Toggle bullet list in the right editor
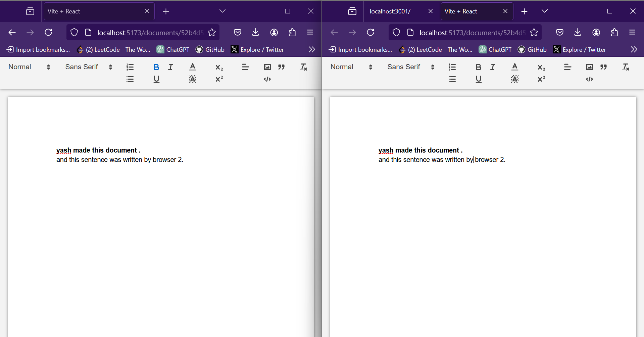The image size is (644, 337). click(x=452, y=79)
